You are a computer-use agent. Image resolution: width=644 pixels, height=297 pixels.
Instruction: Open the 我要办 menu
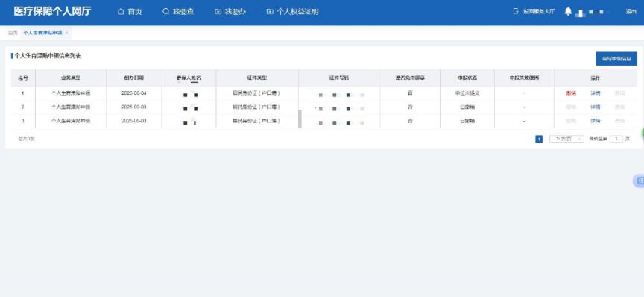coord(230,12)
